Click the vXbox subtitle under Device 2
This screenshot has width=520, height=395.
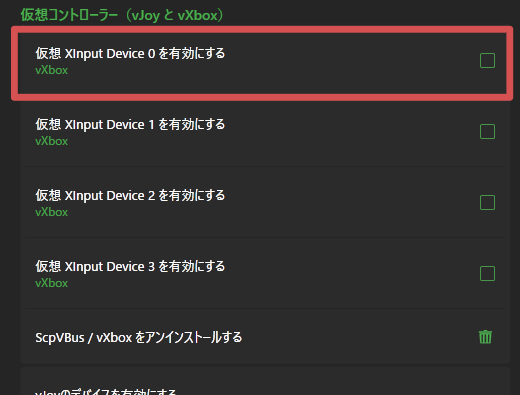[52, 212]
